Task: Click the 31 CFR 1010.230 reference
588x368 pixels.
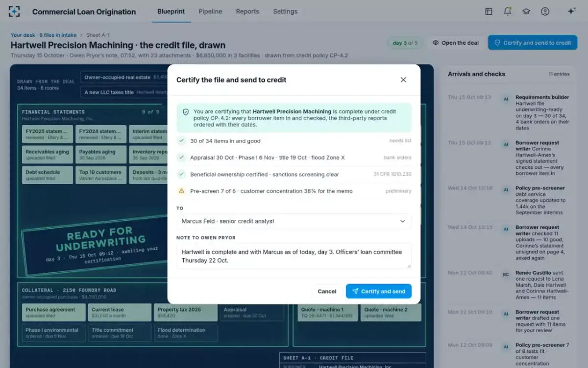Action: click(x=392, y=174)
